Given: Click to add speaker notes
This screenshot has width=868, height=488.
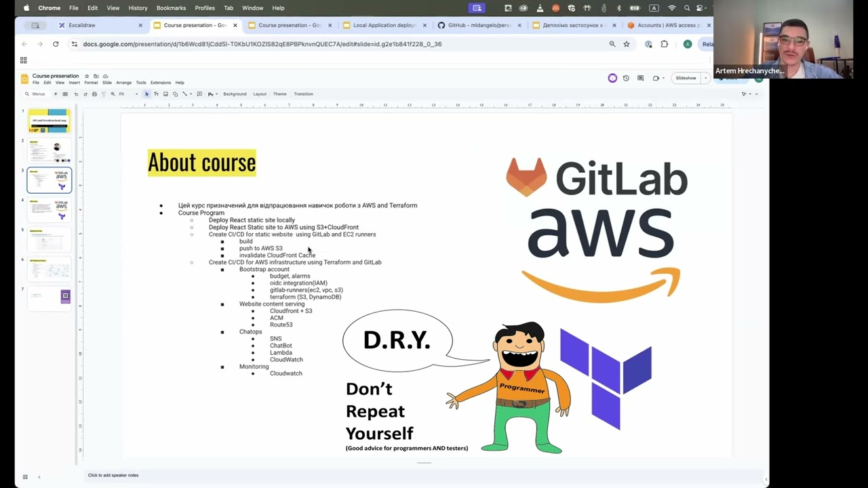Looking at the screenshot, I should 113,475.
